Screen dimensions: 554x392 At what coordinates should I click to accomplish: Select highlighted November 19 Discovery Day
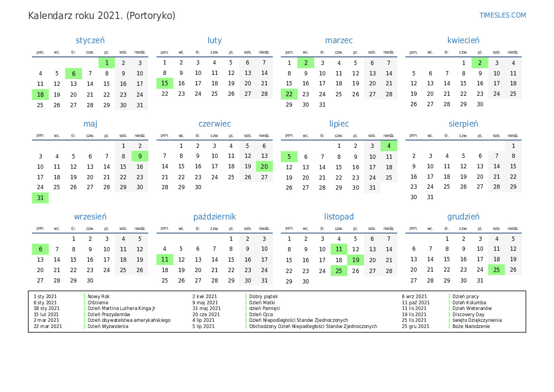coord(355,260)
